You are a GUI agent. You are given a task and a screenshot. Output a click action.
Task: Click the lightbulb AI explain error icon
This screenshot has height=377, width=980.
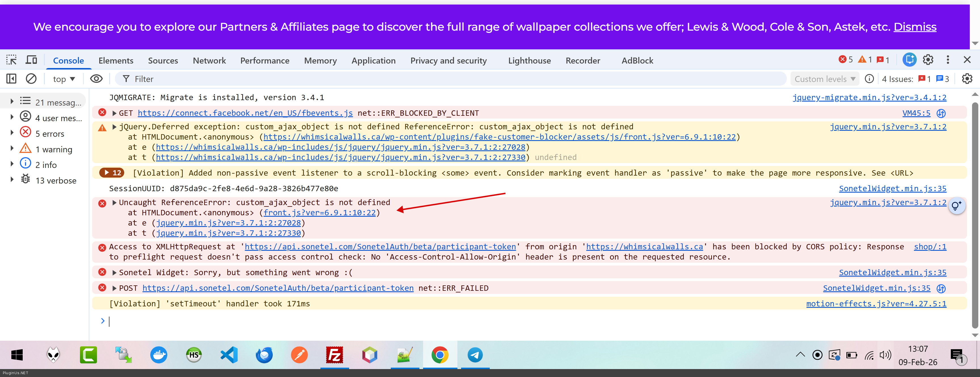(x=956, y=206)
